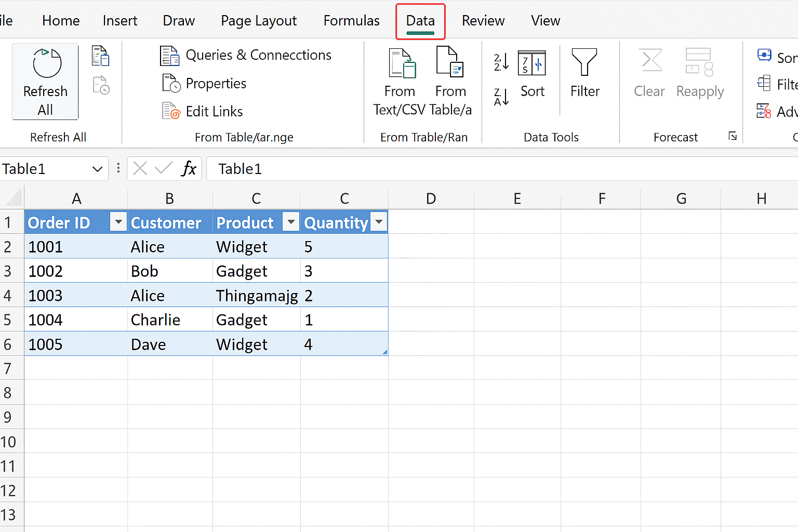
Task: Click the Refresh All circular arrow icon
Action: (x=47, y=63)
